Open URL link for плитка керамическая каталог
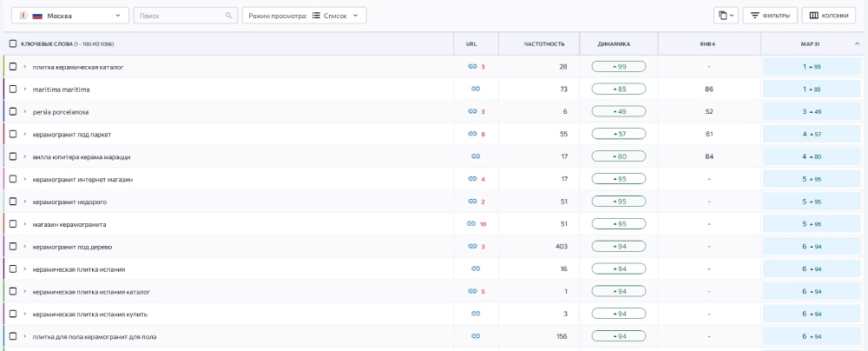 [x=472, y=67]
